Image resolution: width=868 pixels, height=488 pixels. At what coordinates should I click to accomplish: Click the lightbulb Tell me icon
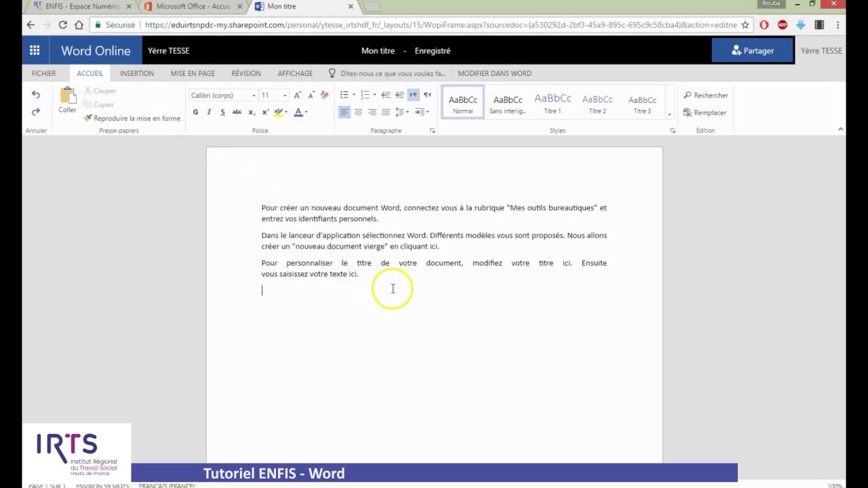(332, 73)
